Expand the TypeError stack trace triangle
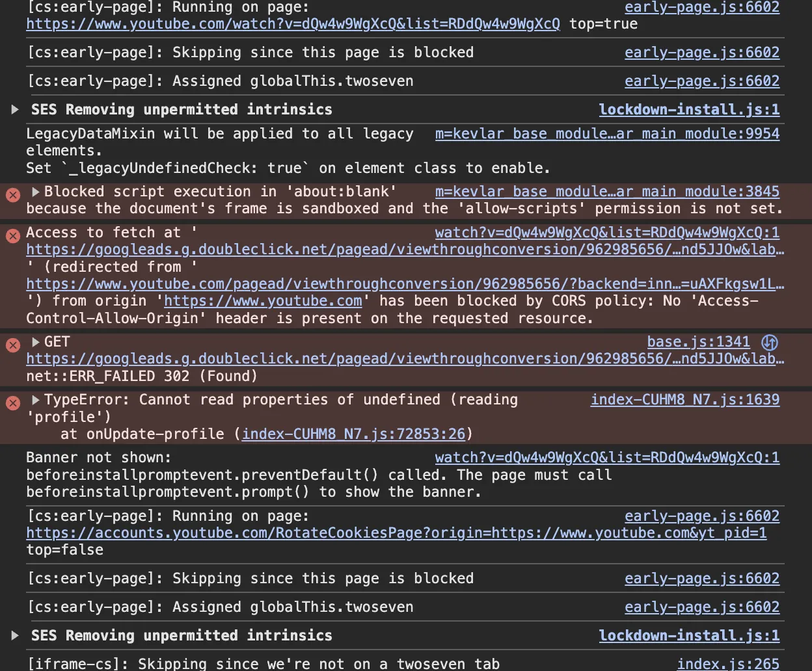The height and width of the screenshot is (671, 812). 36,400
